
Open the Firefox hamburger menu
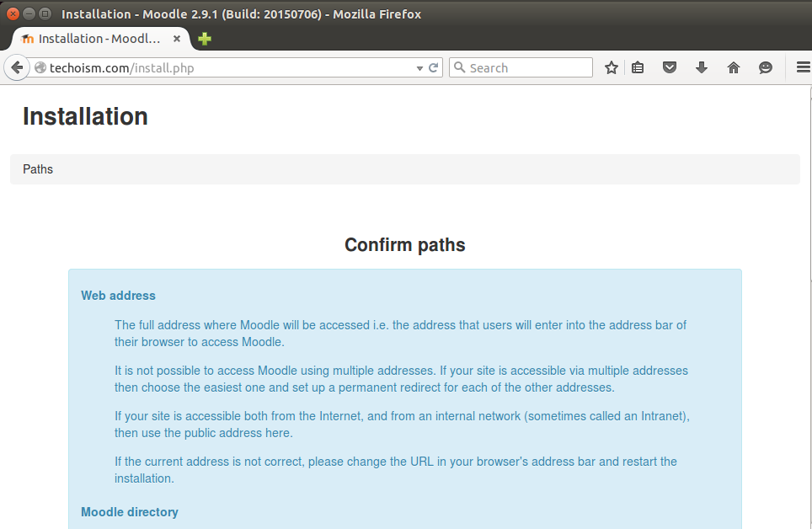(x=804, y=67)
